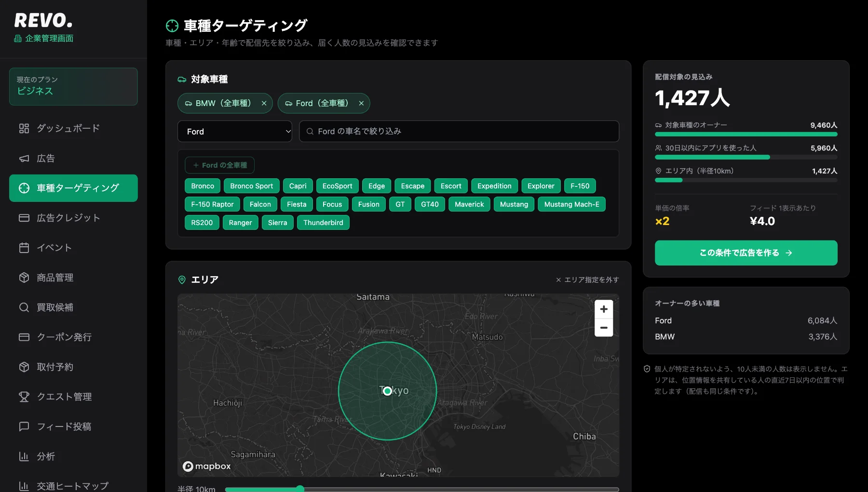Image resolution: width=868 pixels, height=492 pixels.
Task: Open ダッシュボード from the sidebar
Action: 73,128
